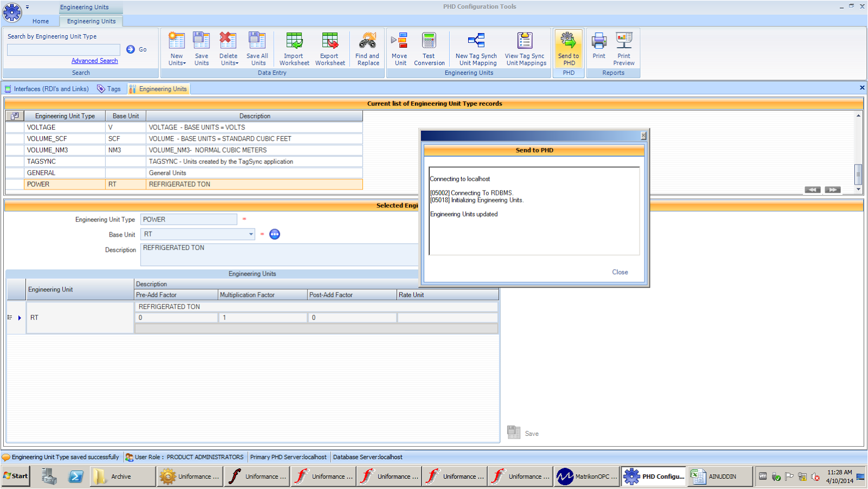Open Print Preview
The height and width of the screenshot is (489, 868).
[623, 48]
